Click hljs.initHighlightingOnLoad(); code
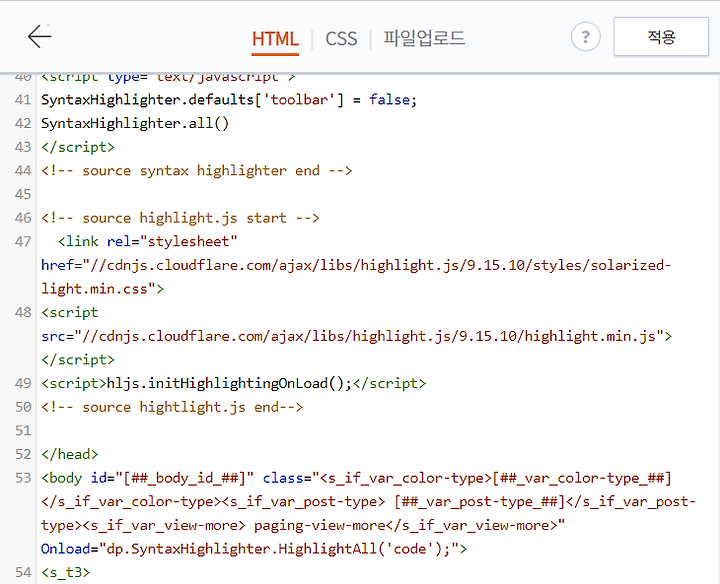Image resolution: width=720 pixels, height=584 pixels. point(229,383)
